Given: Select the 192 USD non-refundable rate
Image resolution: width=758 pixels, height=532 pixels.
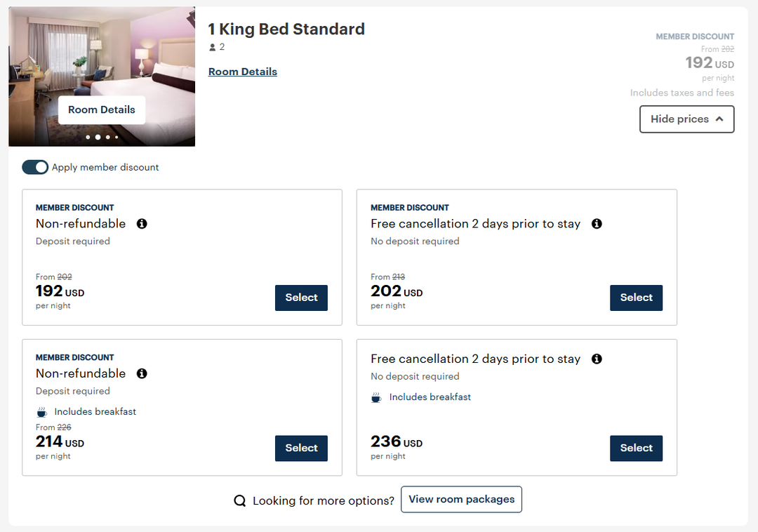Looking at the screenshot, I should click(300, 298).
